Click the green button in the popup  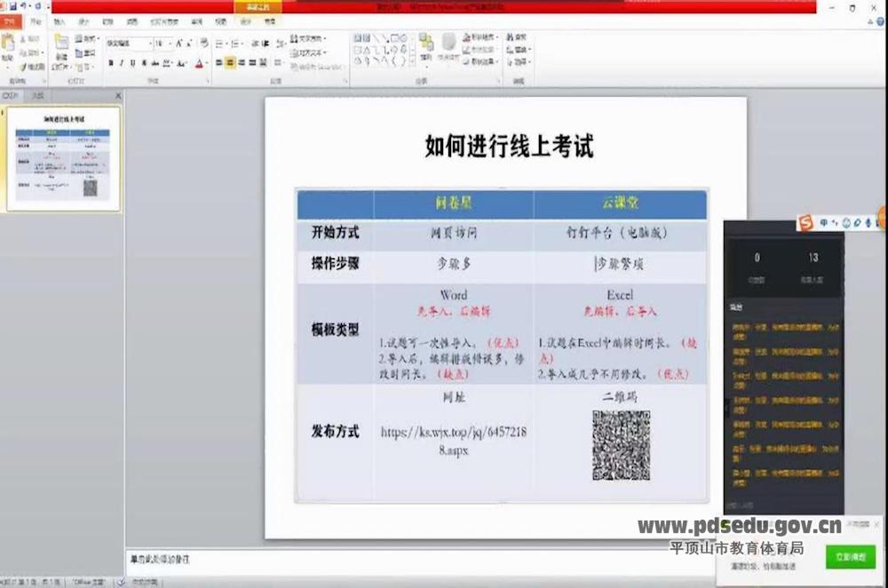click(850, 557)
